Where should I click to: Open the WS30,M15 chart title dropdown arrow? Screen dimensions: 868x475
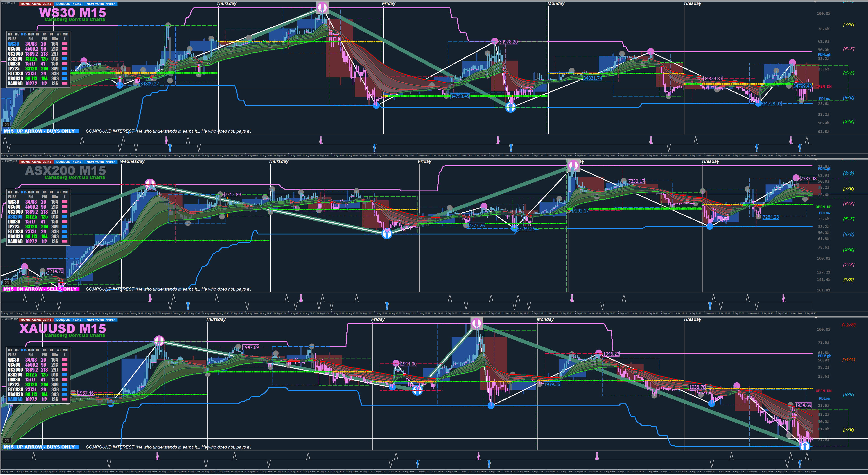(x=3, y=3)
